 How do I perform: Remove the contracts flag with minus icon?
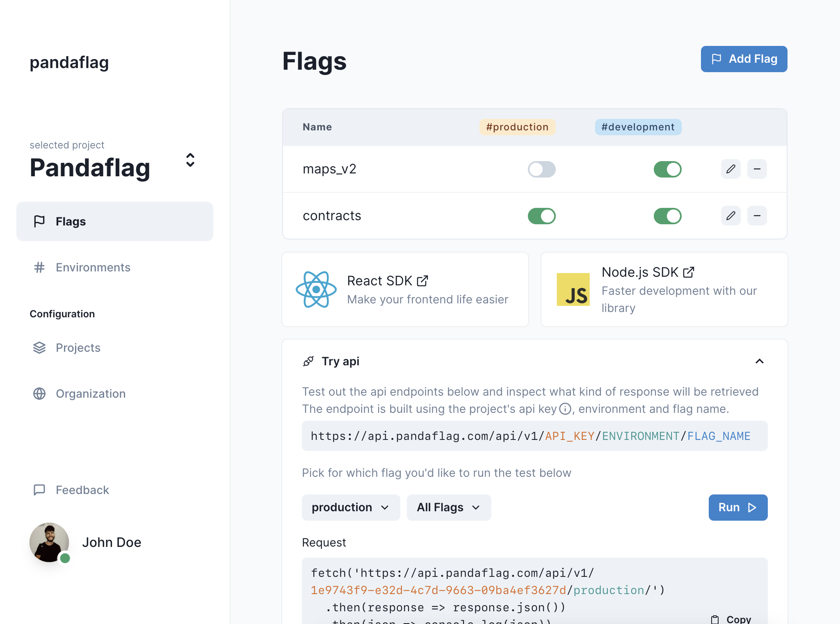pos(757,216)
